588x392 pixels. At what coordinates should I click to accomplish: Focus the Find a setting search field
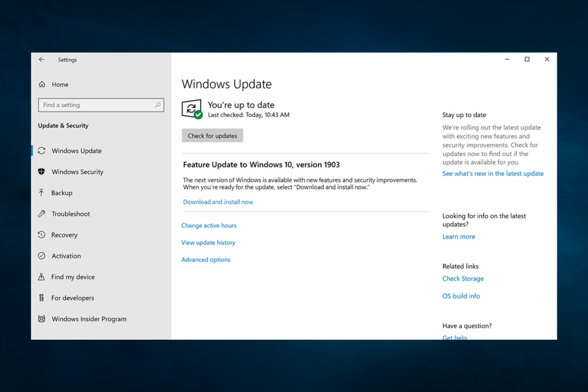coord(101,105)
